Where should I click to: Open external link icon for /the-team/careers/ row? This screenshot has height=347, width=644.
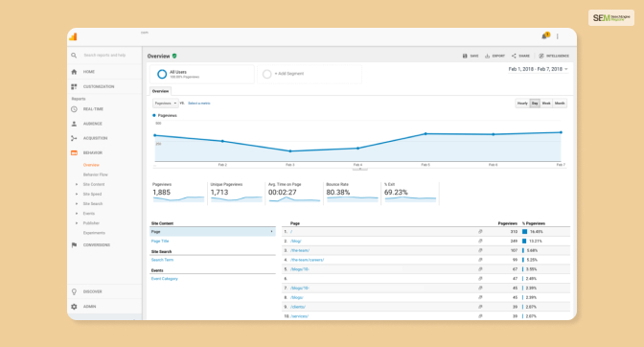[x=480, y=260]
